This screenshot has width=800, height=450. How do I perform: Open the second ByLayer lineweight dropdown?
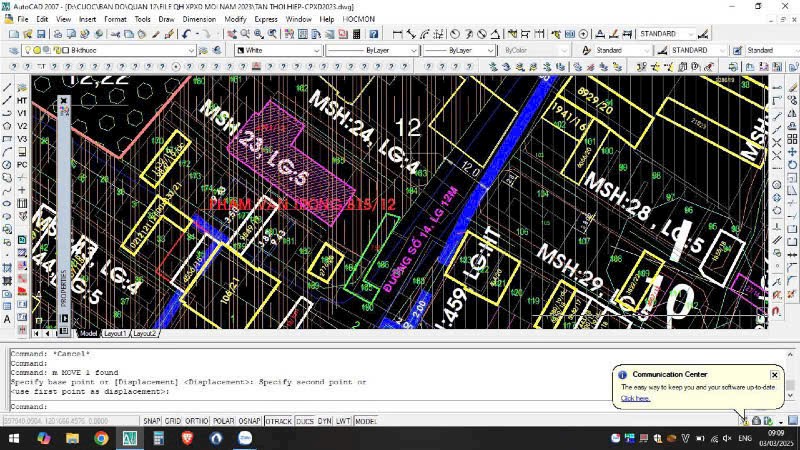click(x=459, y=51)
